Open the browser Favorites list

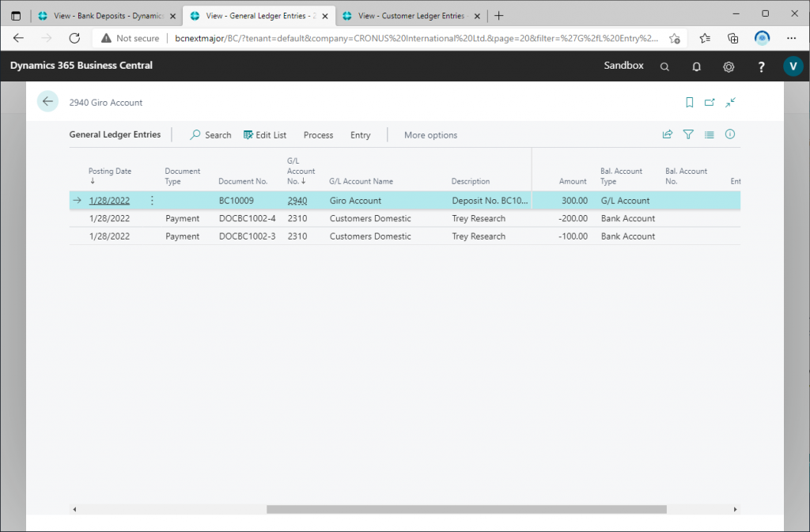click(705, 38)
